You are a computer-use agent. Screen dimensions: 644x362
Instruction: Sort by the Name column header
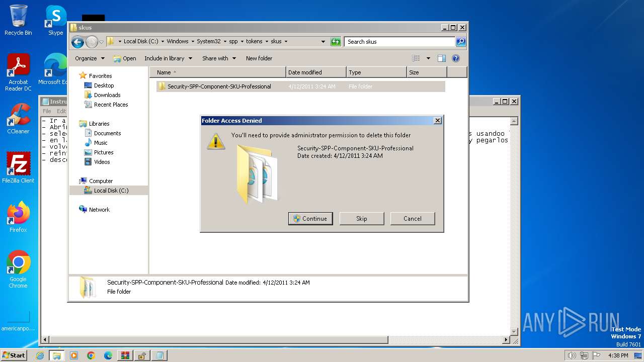[217, 72]
